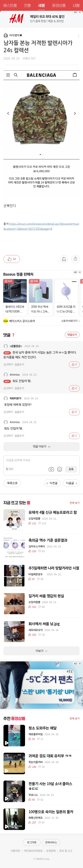Click the Balenciaga search magnifier icon
Screen dimensions: 83x868
tap(16, 75)
